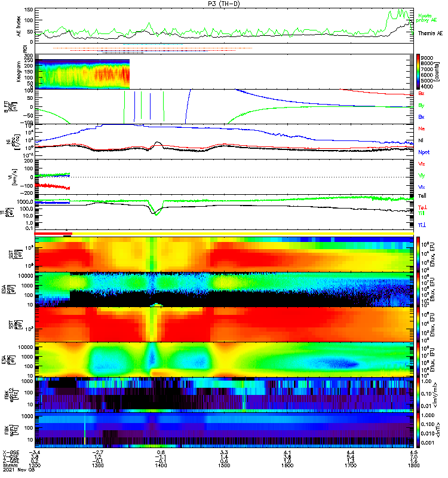Click the "AE Index" vertical axis label
Screen dimensions: 448x478
tap(19, 26)
